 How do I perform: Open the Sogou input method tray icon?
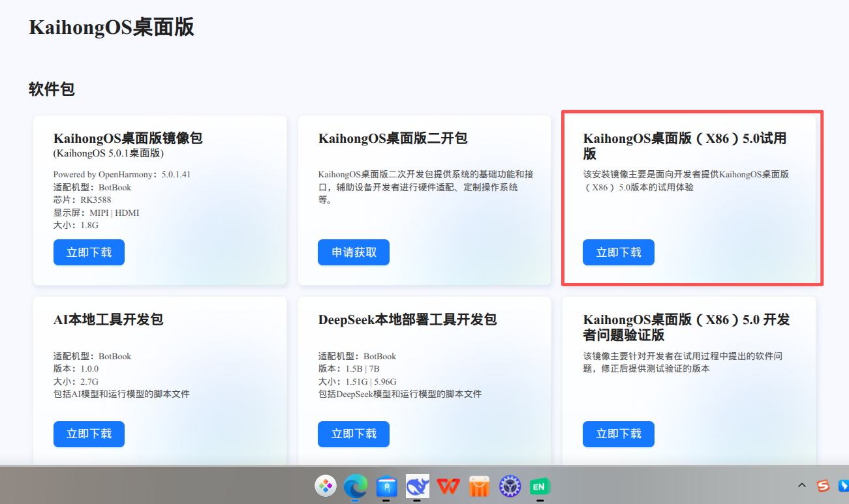pos(823,486)
